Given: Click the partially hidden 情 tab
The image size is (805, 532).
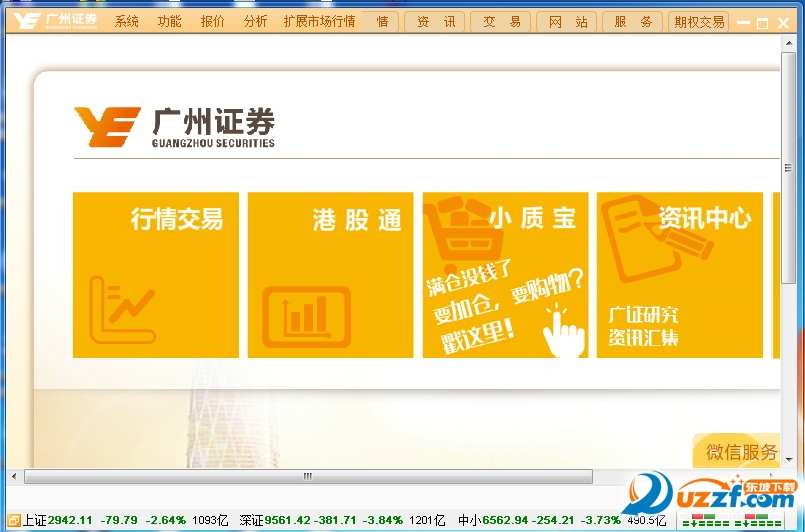Looking at the screenshot, I should click(x=380, y=22).
